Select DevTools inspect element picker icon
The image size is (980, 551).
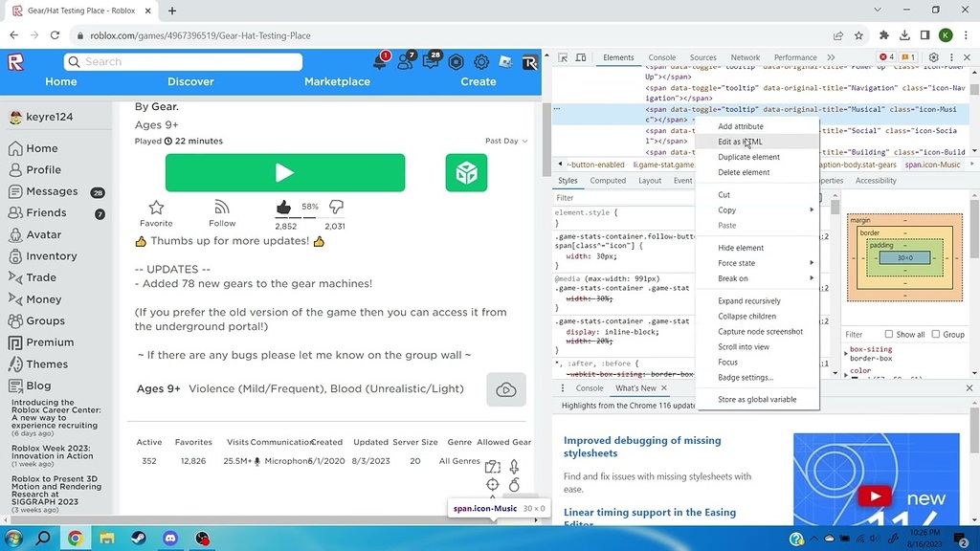pyautogui.click(x=563, y=57)
